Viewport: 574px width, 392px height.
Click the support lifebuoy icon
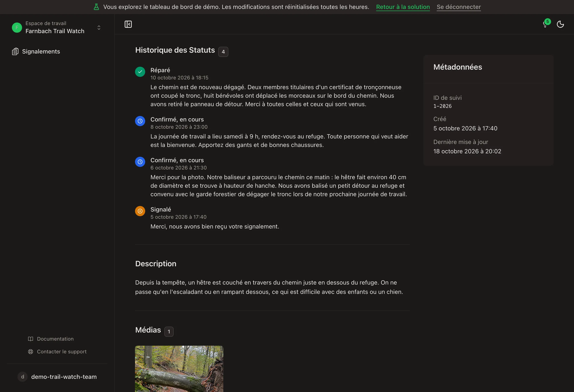[x=30, y=351]
